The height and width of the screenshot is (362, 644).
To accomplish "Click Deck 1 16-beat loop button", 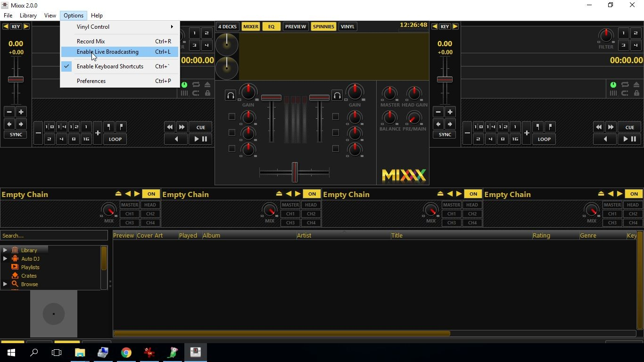I will [x=86, y=139].
